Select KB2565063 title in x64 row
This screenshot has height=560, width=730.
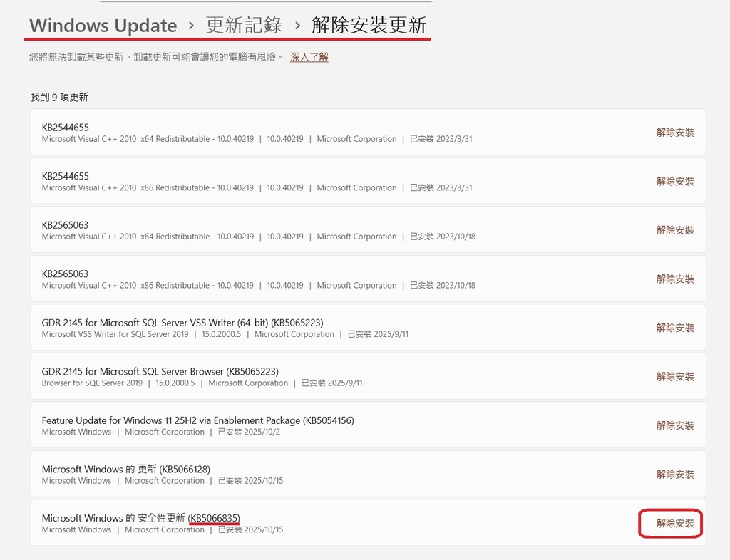coord(65,225)
